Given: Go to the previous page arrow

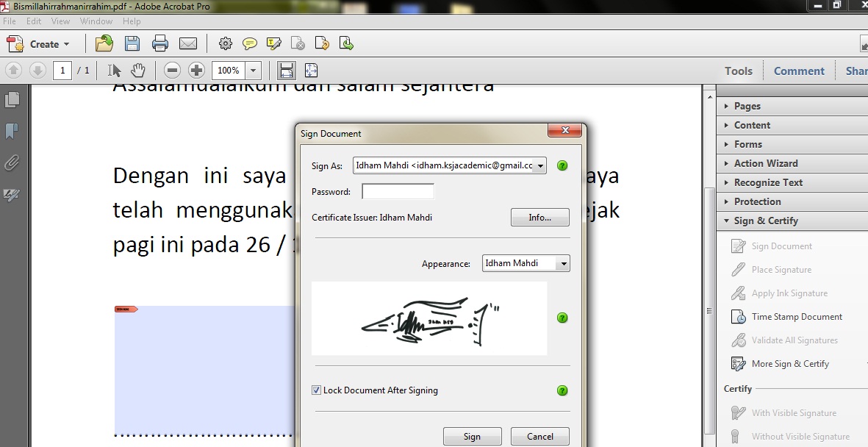Looking at the screenshot, I should [14, 71].
